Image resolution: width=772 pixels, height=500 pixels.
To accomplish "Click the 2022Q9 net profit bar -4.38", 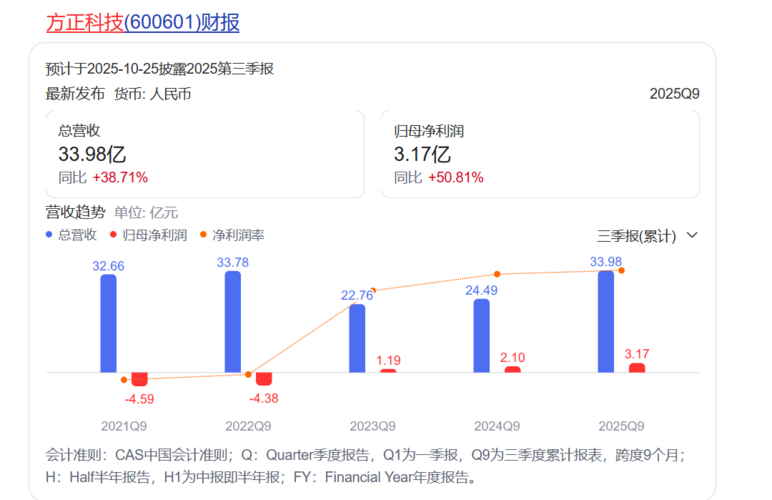I will (264, 379).
